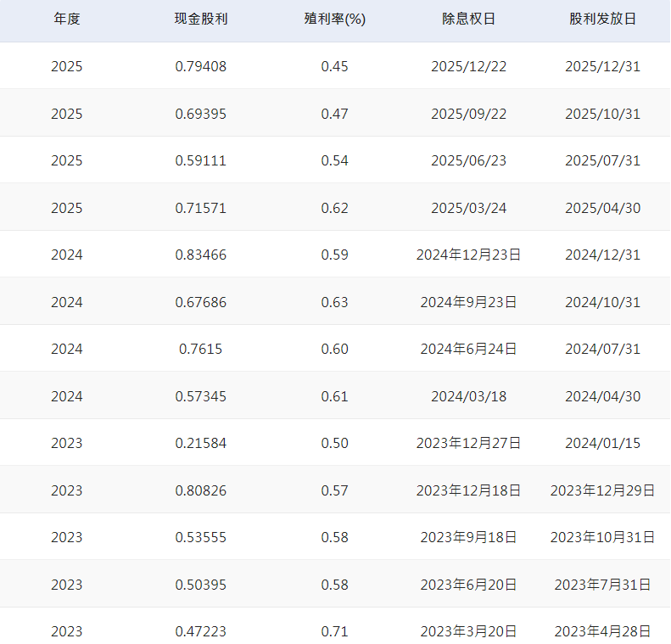Click the 股利发放日 column header
Screen dimensions: 671x644
[x=602, y=19]
